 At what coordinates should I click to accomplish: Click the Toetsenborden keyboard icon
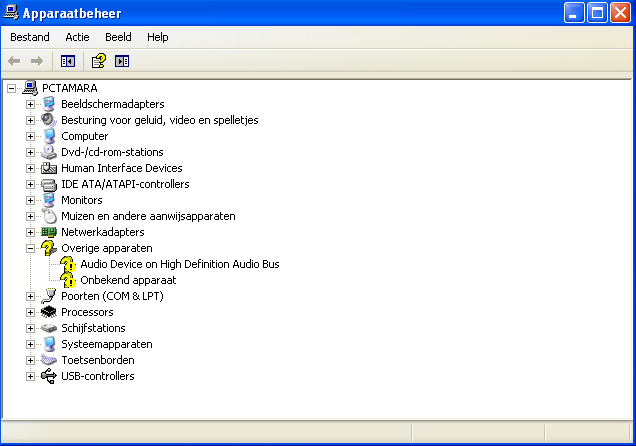[49, 360]
